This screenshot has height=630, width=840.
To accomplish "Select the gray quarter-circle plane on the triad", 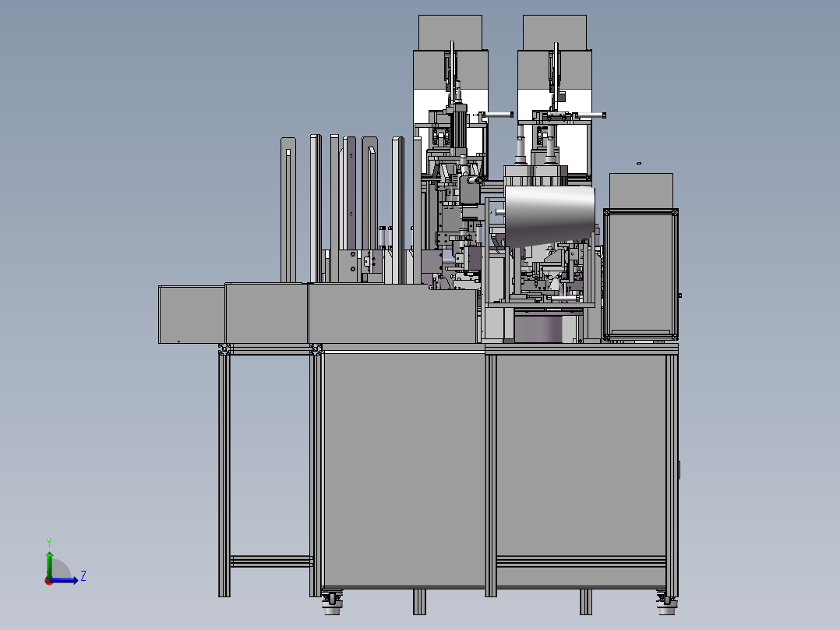I will [61, 569].
